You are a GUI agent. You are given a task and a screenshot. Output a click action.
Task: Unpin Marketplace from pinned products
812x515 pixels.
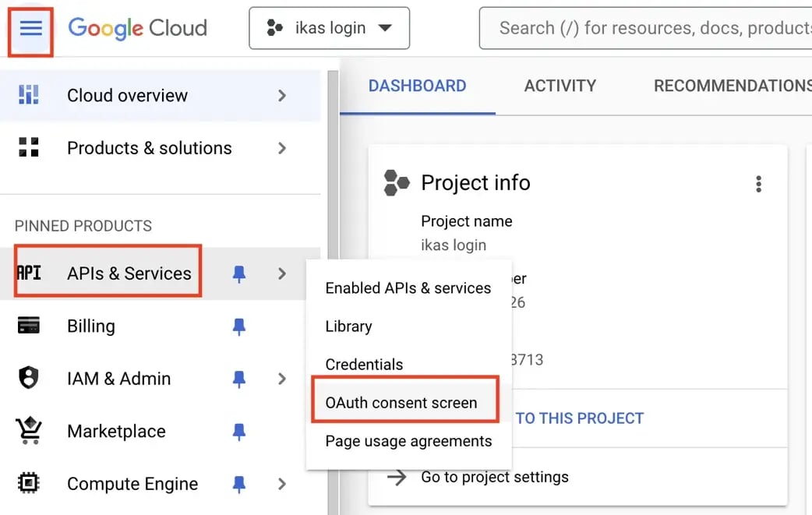[238, 431]
